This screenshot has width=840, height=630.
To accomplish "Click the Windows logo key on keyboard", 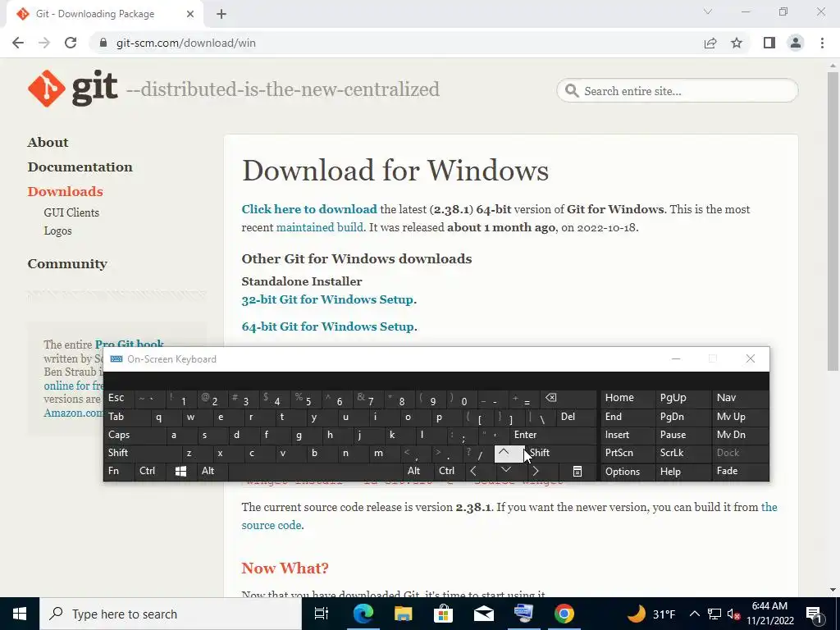I will (180, 471).
